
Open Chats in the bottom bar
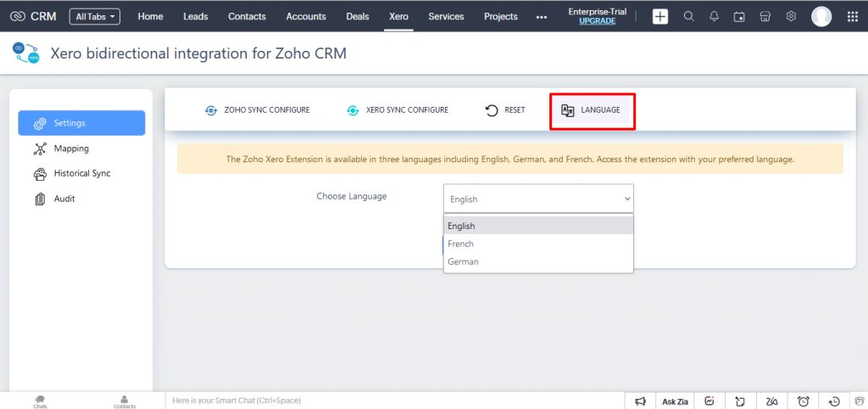40,401
